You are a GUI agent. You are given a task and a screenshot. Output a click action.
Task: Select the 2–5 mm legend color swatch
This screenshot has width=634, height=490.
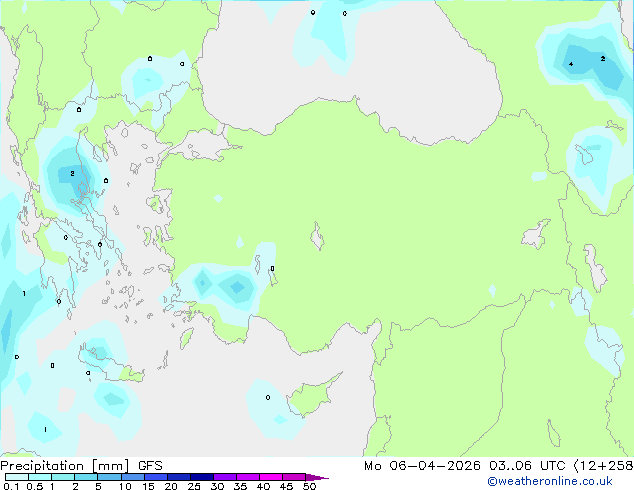click(86, 477)
